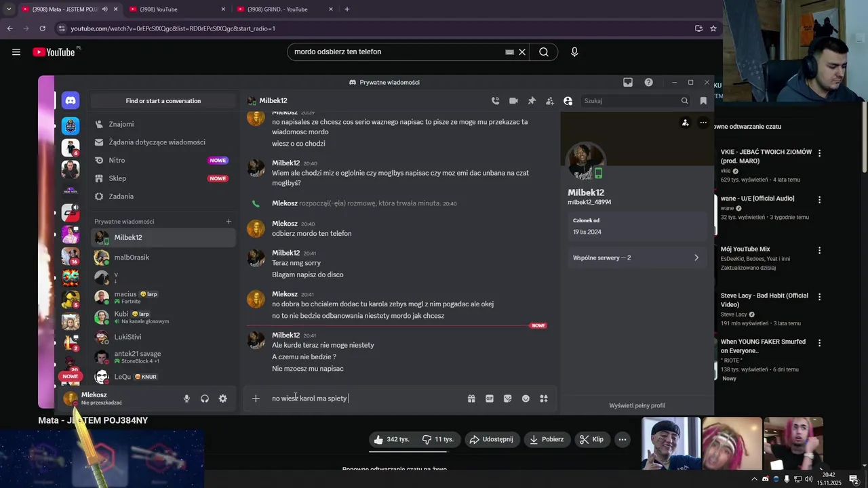Open Znajomi friends list
This screenshot has height=488, width=868.
point(163,124)
